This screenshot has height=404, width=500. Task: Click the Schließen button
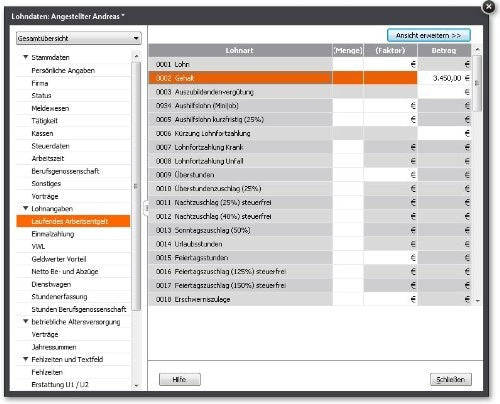click(451, 379)
